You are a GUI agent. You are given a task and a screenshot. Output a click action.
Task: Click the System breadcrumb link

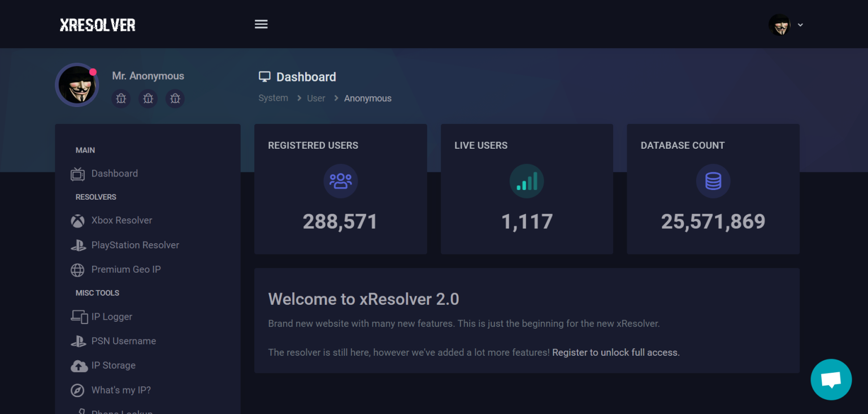click(x=273, y=98)
